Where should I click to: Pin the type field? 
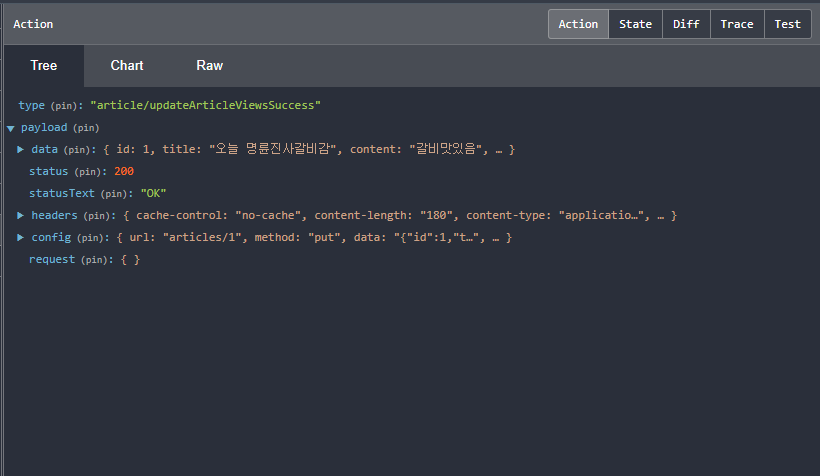64,106
